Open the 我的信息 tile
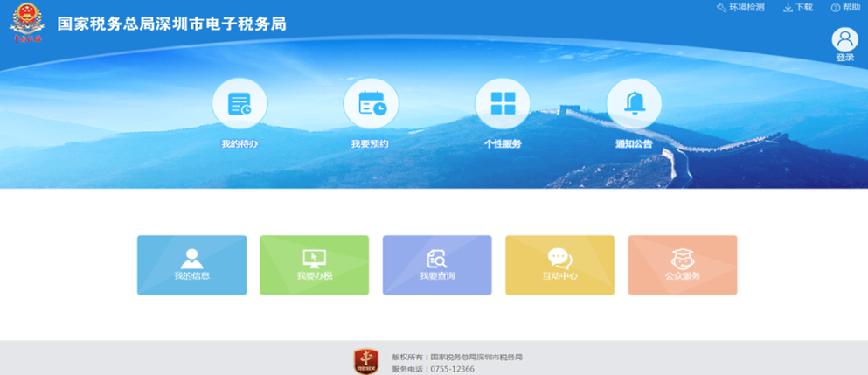The width and height of the screenshot is (868, 375). click(x=192, y=265)
